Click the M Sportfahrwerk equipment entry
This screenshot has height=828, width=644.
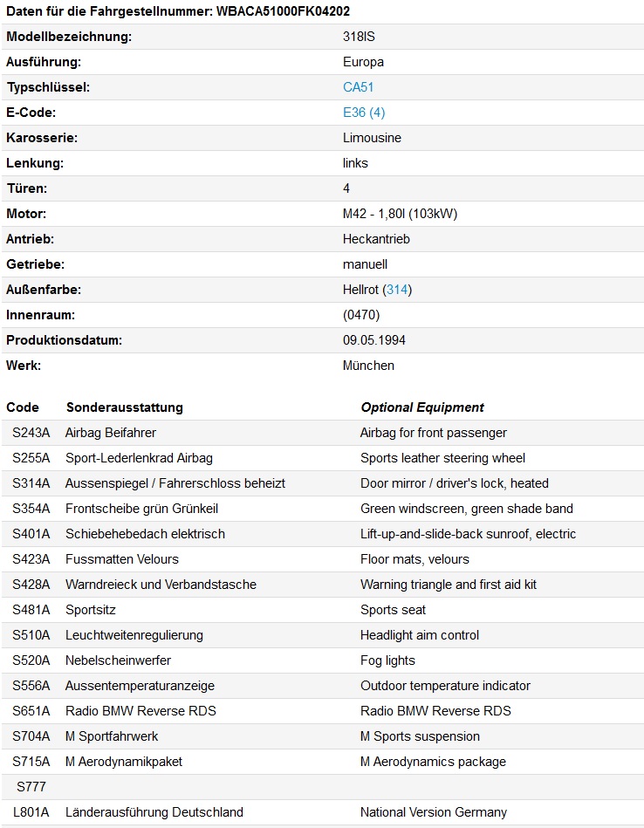pos(112,736)
